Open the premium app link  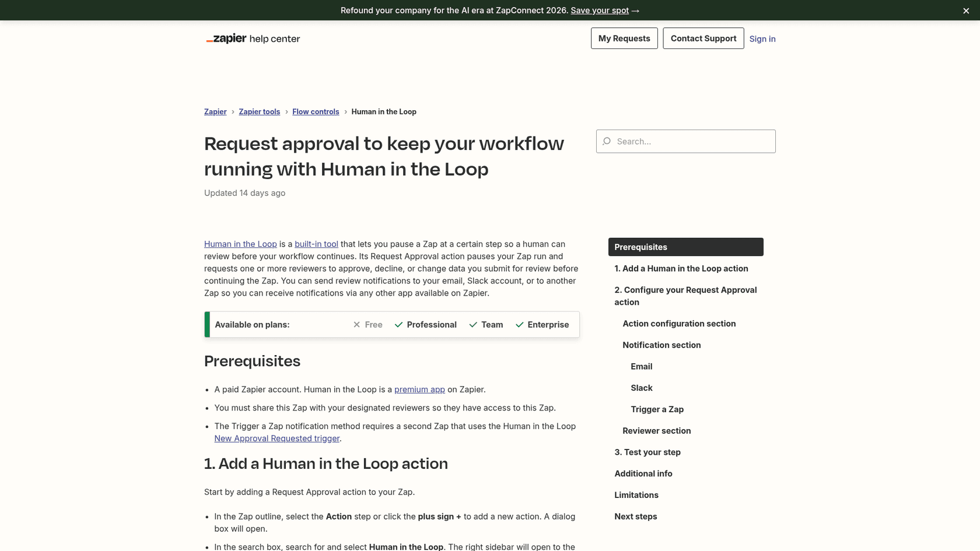(x=419, y=389)
